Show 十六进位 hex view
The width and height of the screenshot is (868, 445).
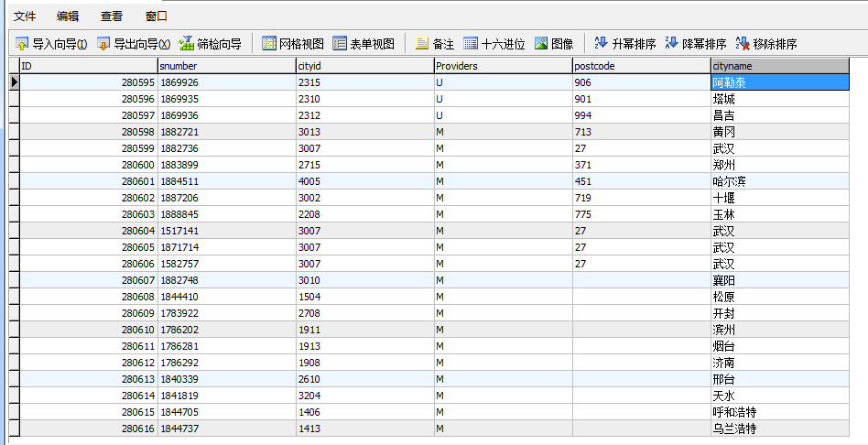point(494,44)
